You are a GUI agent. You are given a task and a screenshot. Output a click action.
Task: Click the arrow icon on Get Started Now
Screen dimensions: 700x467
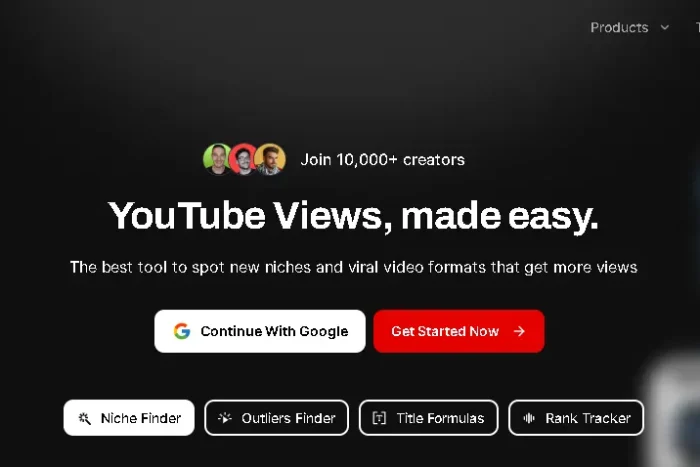(519, 331)
